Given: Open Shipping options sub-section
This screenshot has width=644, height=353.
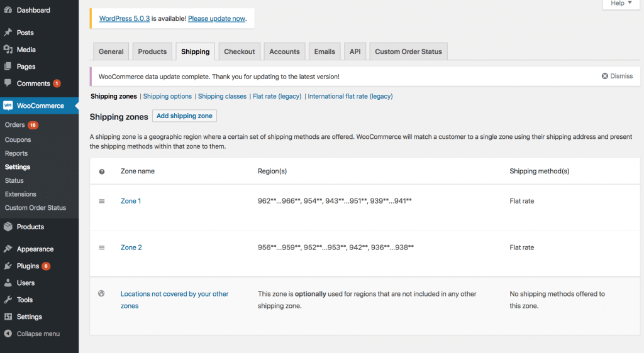Looking at the screenshot, I should click(167, 96).
